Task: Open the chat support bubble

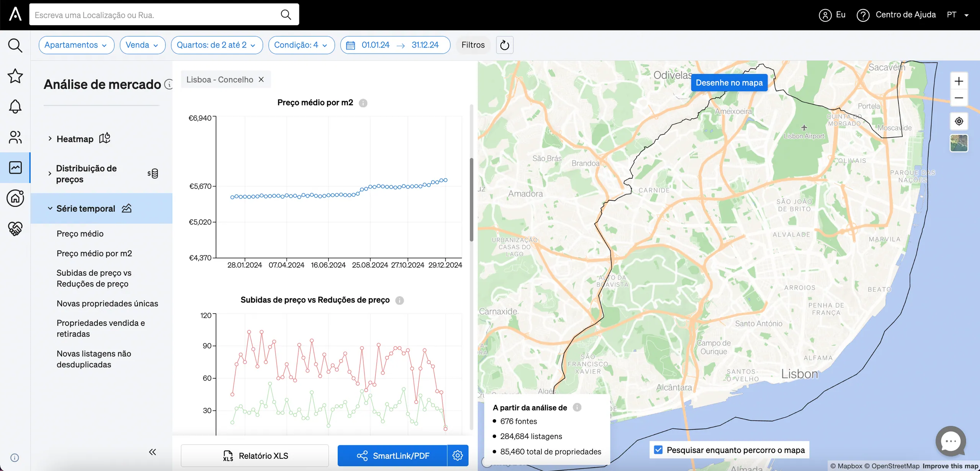Action: coord(951,442)
